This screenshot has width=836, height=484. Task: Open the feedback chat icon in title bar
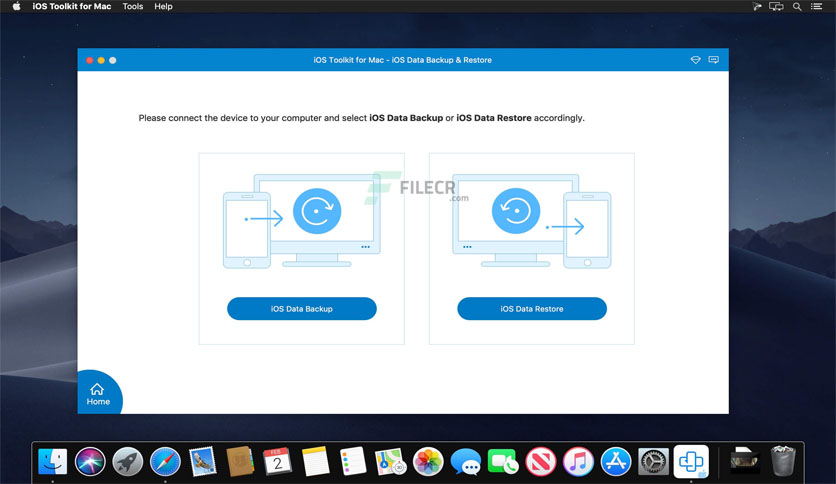[x=713, y=60]
